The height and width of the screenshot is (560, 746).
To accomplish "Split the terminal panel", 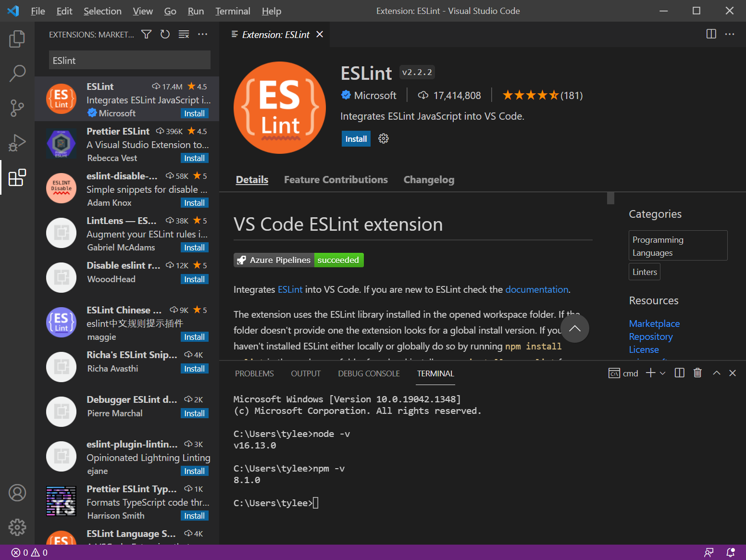I will pyautogui.click(x=679, y=373).
